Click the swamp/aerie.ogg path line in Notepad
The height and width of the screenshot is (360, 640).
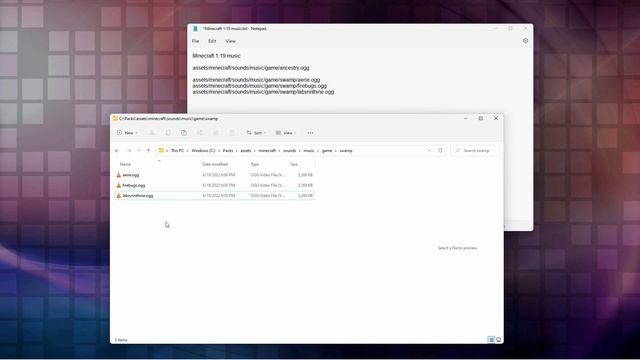click(x=256, y=80)
